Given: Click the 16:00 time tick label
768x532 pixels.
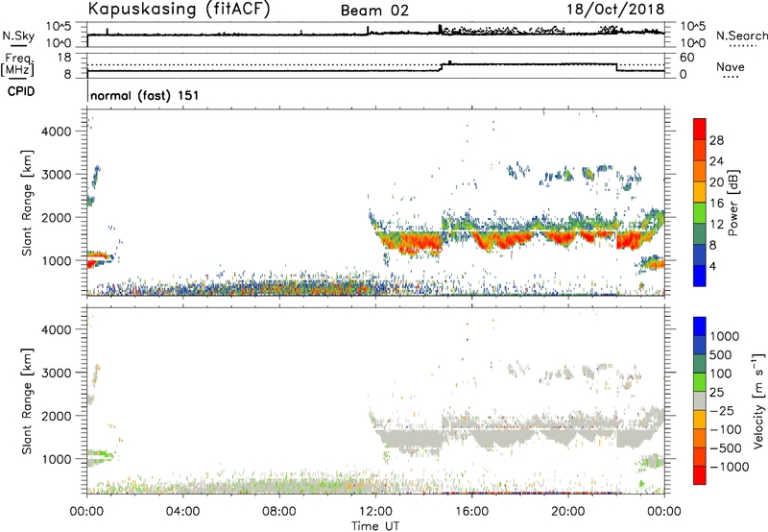Looking at the screenshot, I should (x=471, y=512).
